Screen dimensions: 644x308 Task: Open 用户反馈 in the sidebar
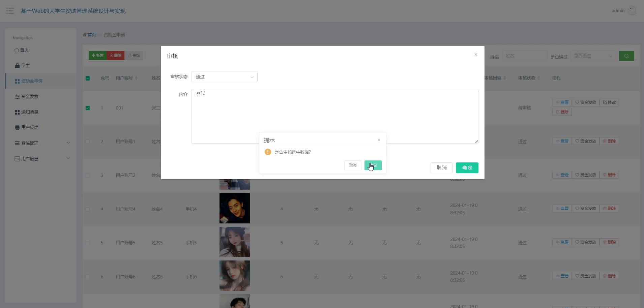click(x=41, y=127)
